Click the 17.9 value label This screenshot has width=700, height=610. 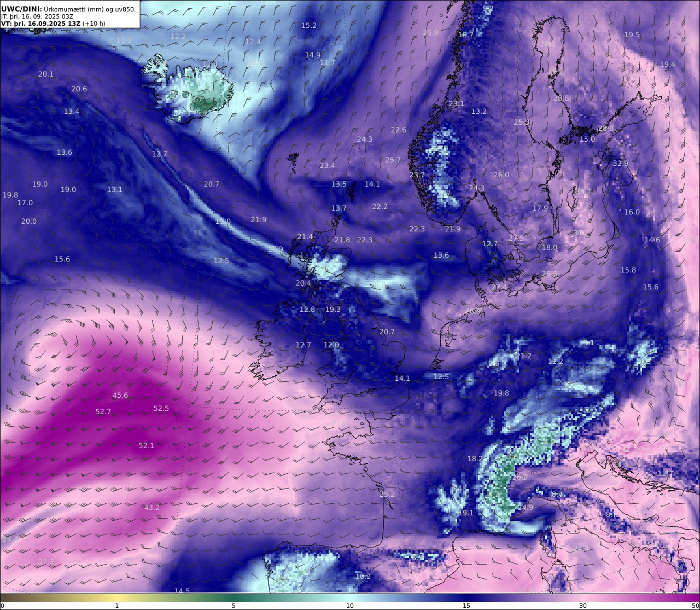click(x=540, y=208)
